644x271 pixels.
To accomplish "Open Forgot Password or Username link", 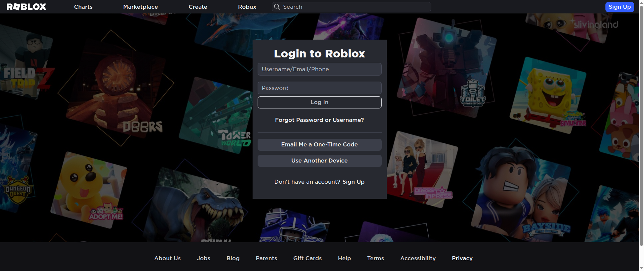I will coord(319,120).
